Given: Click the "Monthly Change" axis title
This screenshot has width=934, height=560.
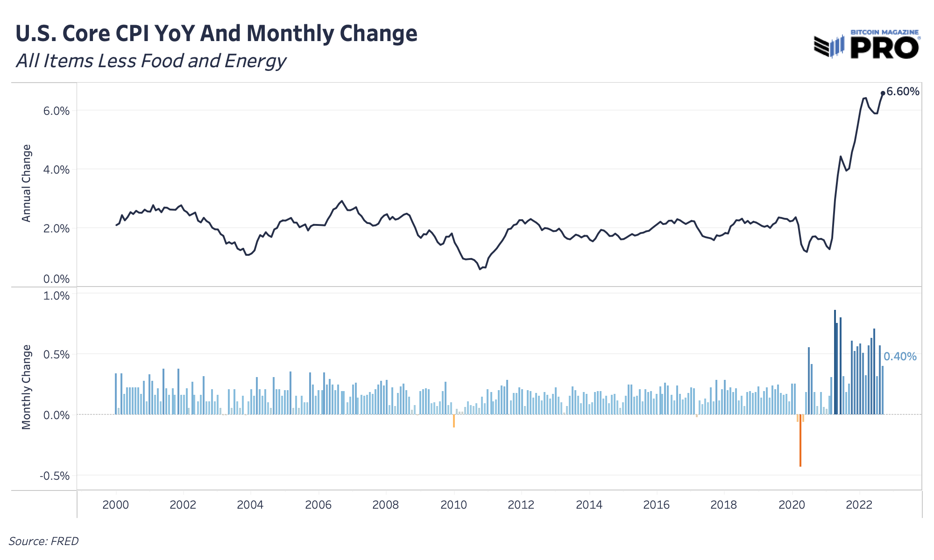Looking at the screenshot, I should 26,387.
